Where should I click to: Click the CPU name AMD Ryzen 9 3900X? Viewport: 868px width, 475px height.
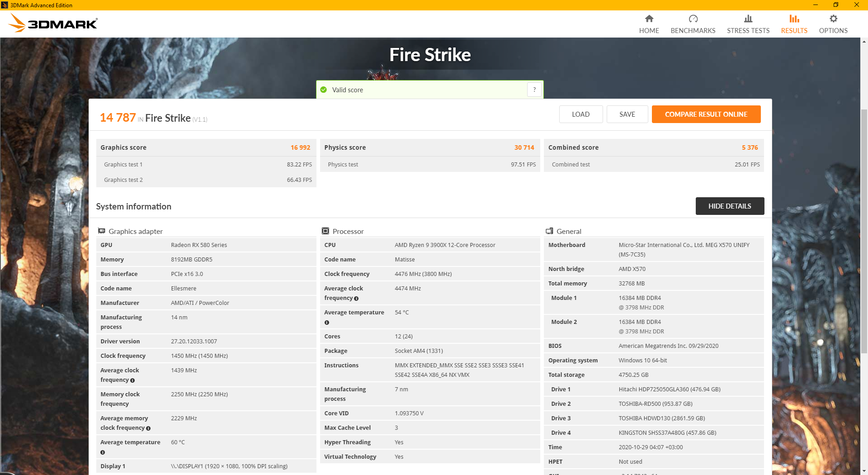pyautogui.click(x=445, y=245)
